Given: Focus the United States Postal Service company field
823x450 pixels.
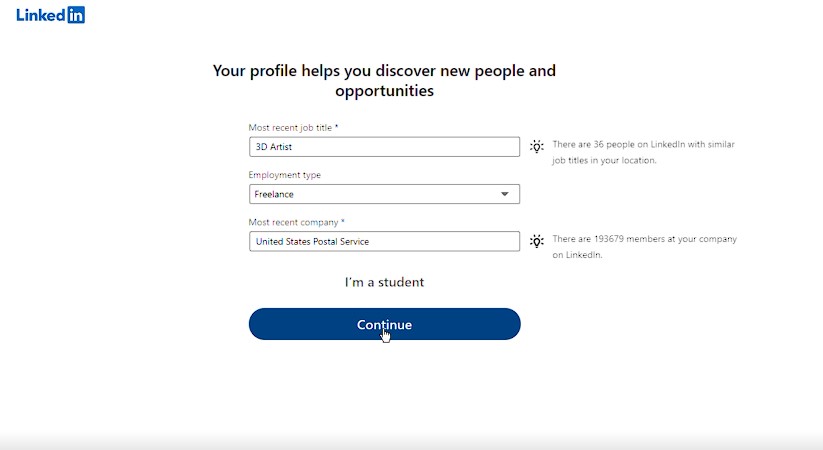Looking at the screenshot, I should (x=384, y=241).
